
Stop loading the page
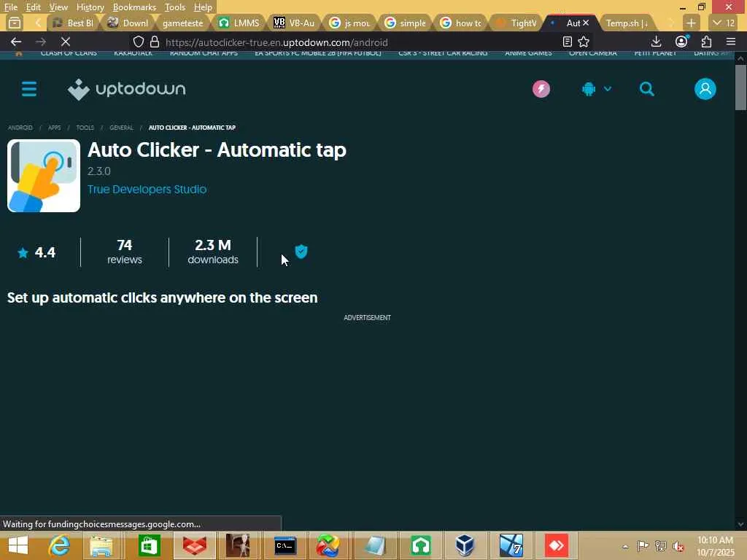[x=66, y=42]
